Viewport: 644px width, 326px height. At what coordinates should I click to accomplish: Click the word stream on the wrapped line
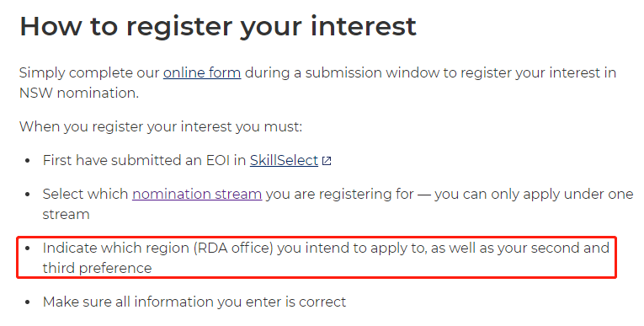[x=67, y=214]
